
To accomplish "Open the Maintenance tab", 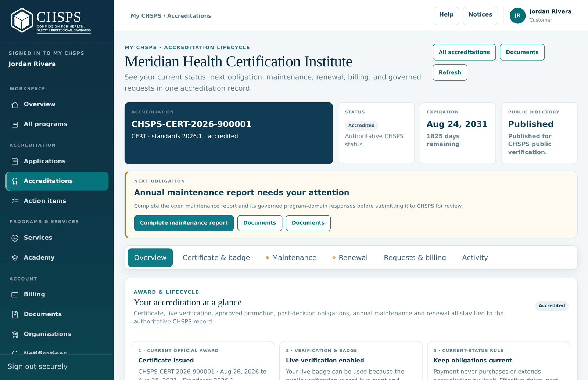I will (x=291, y=258).
